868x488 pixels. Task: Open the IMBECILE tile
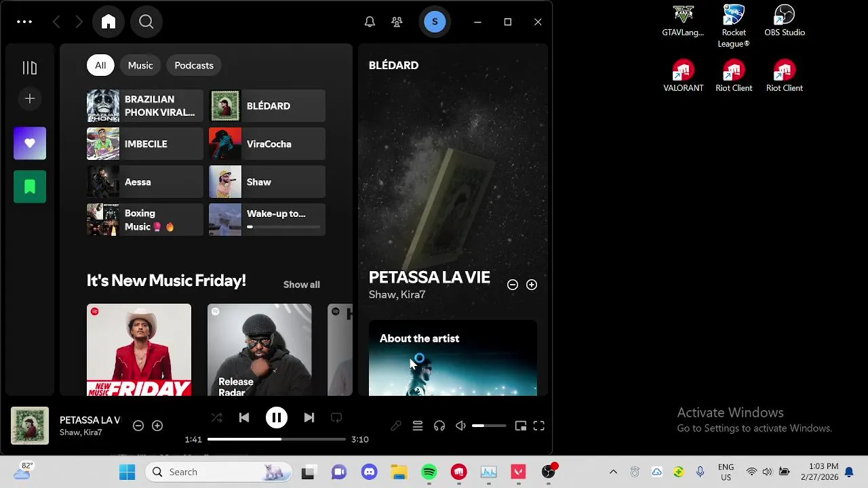145,144
